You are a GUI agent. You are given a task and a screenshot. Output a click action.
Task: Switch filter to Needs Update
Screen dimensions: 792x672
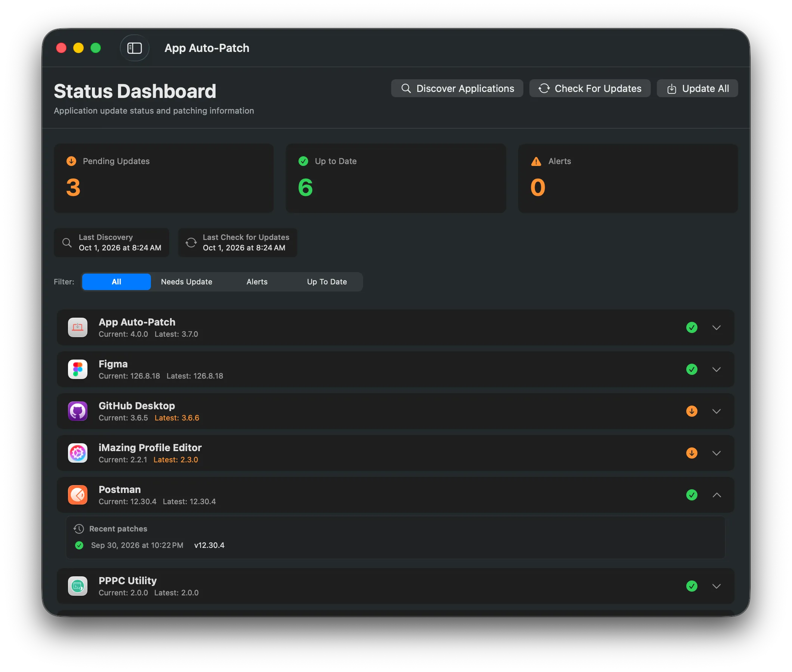(186, 282)
